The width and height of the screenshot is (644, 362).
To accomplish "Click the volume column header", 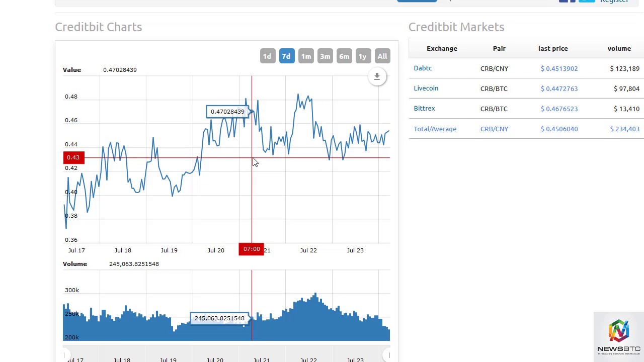I will pyautogui.click(x=619, y=48).
